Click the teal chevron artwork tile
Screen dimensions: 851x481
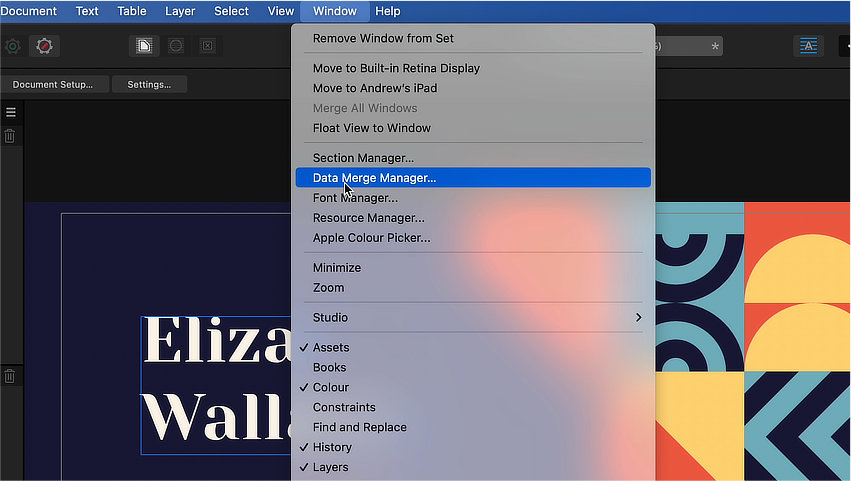pos(797,426)
